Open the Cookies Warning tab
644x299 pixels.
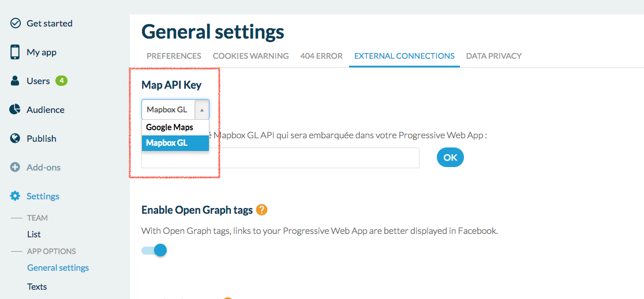[x=250, y=56]
